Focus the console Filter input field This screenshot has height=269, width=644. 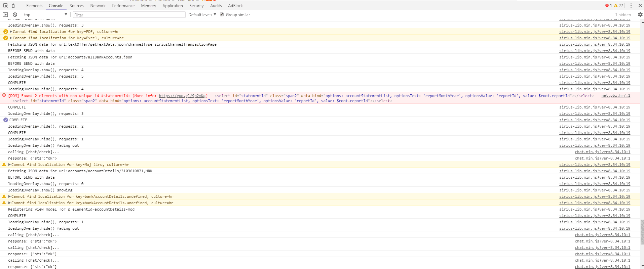pos(129,15)
